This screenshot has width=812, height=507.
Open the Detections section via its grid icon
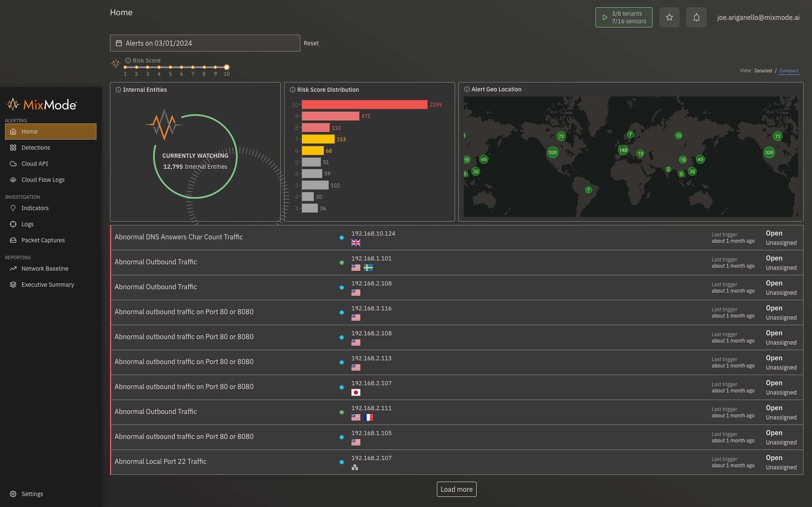coord(13,148)
